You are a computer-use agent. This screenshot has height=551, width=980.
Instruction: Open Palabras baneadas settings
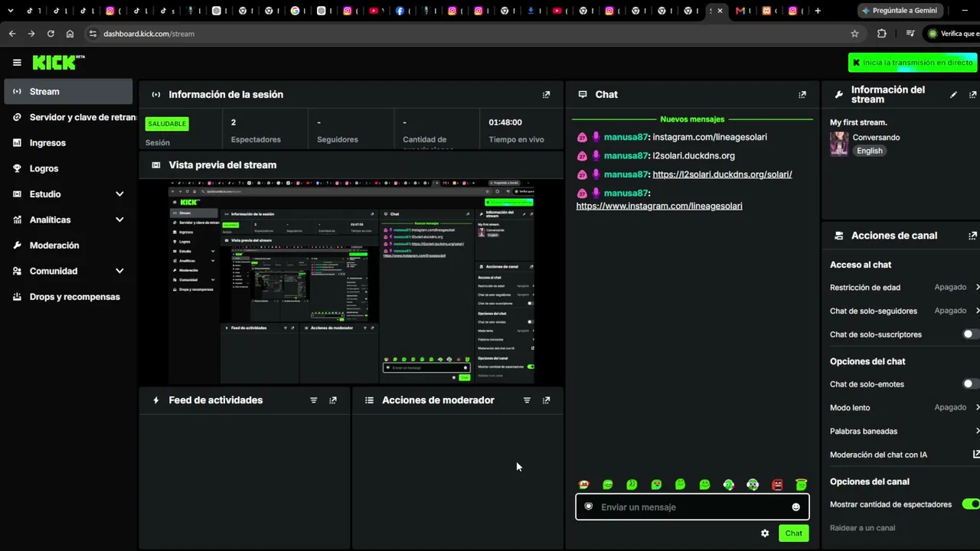coord(904,432)
